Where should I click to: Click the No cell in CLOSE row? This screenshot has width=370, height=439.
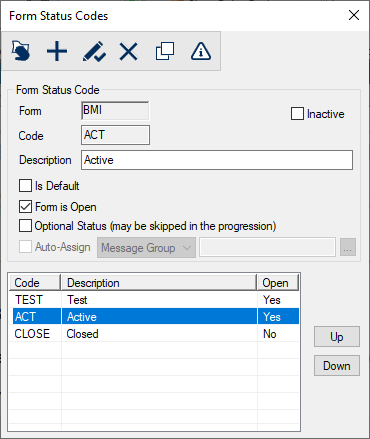[x=278, y=333]
